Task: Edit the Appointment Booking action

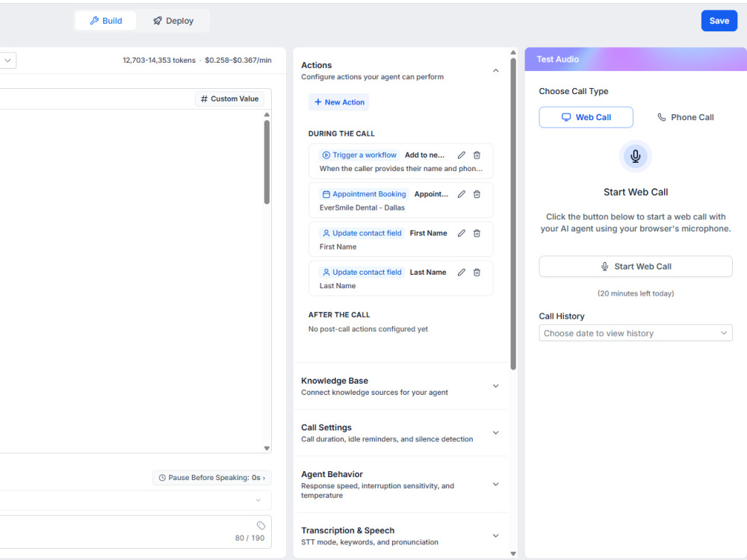Action: tap(461, 194)
